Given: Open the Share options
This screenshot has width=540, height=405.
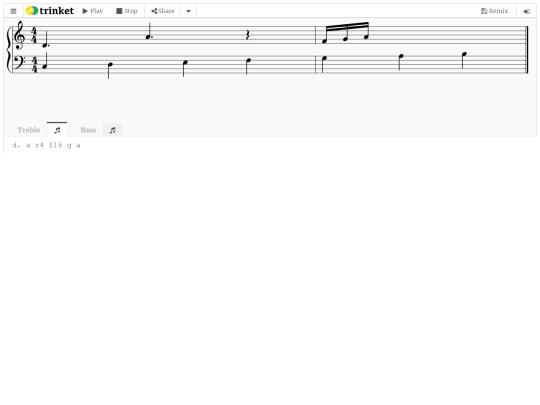Looking at the screenshot, I should pyautogui.click(x=163, y=11).
